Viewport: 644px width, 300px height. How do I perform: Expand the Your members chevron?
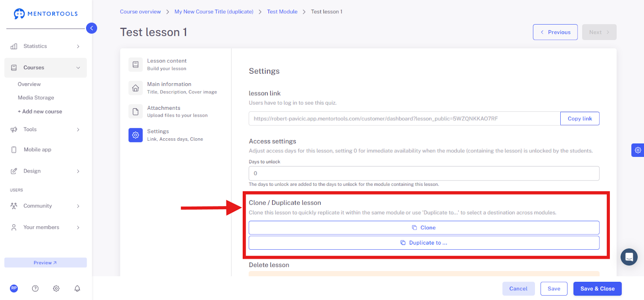click(78, 227)
